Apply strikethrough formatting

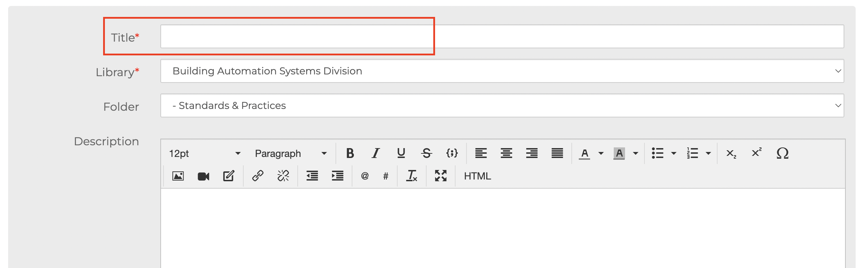[x=426, y=153]
